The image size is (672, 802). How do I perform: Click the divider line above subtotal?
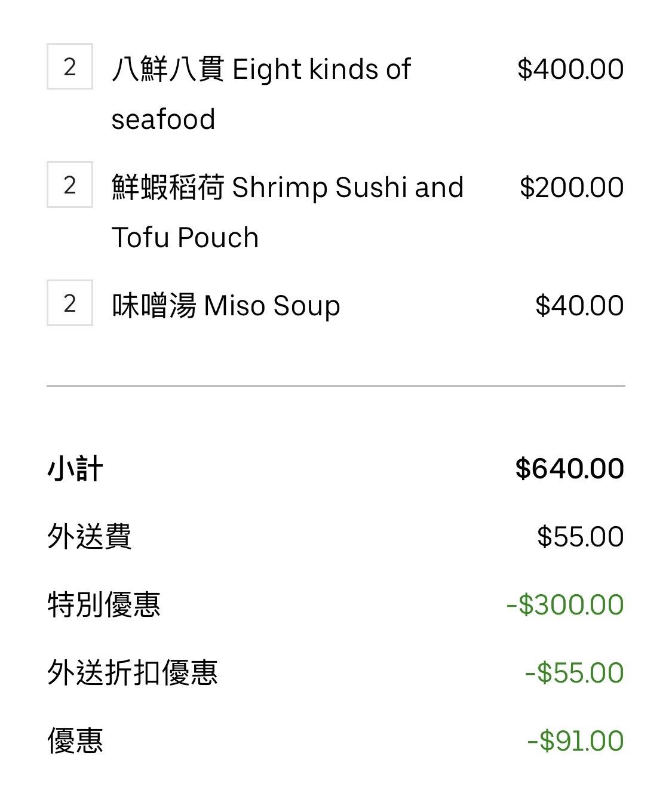click(336, 386)
